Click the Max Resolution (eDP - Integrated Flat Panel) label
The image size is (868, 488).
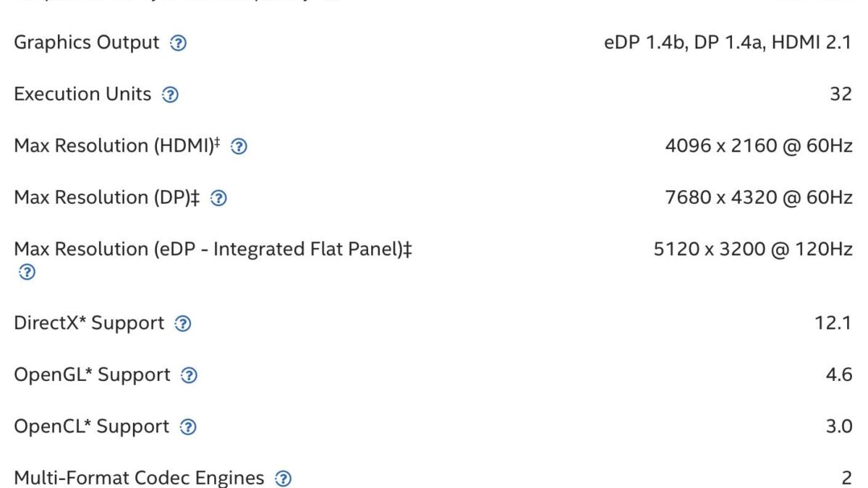[213, 249]
